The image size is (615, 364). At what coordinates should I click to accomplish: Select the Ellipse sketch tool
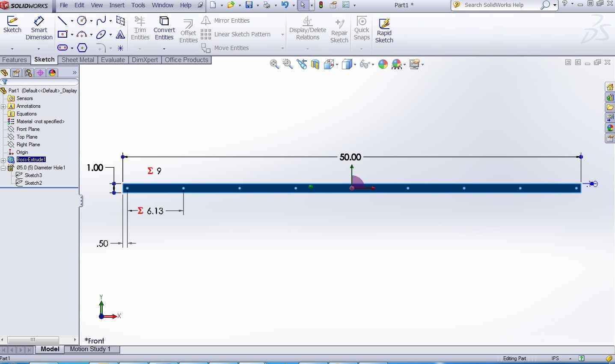point(101,34)
